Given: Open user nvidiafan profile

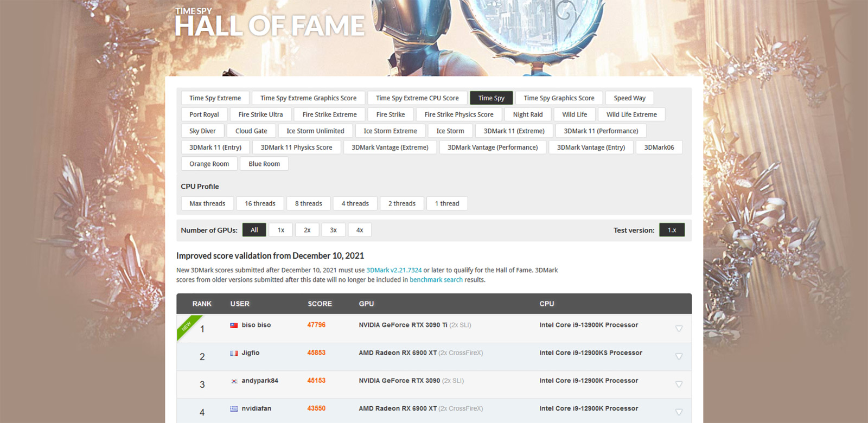Looking at the screenshot, I should point(257,409).
